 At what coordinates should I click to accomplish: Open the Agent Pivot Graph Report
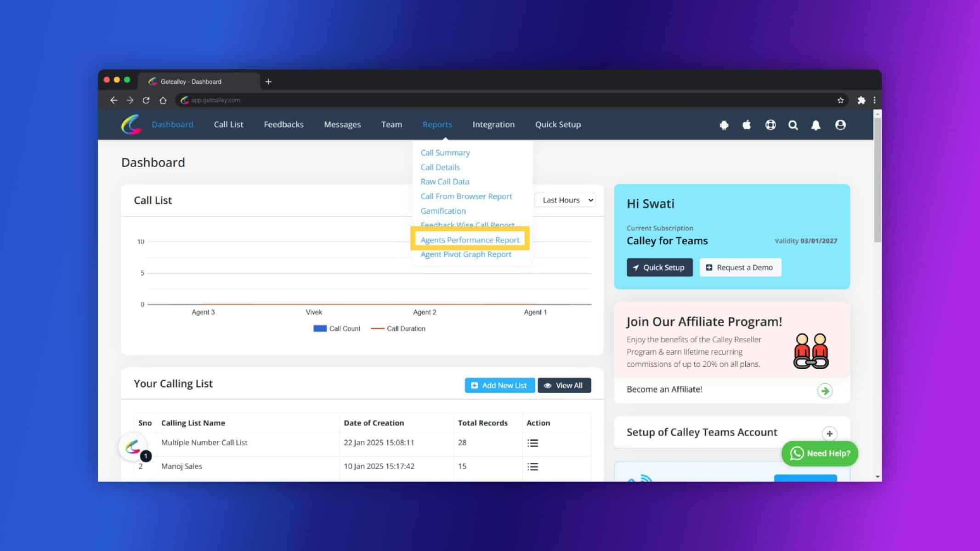pyautogui.click(x=466, y=253)
